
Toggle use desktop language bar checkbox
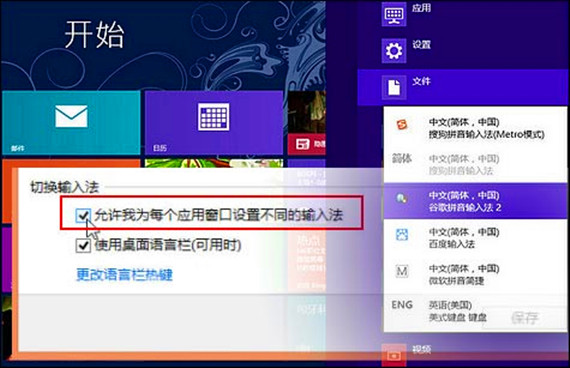coord(83,245)
